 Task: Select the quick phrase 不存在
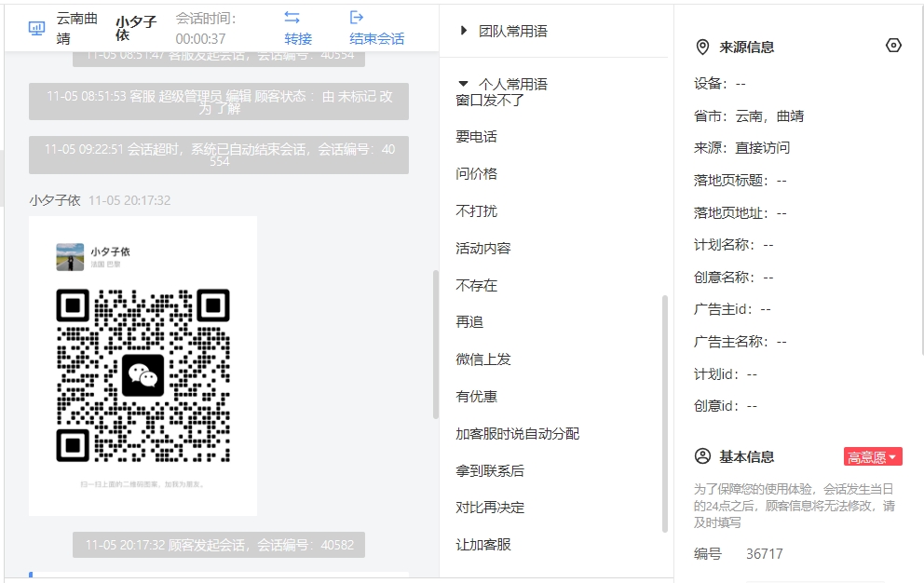[x=476, y=285]
